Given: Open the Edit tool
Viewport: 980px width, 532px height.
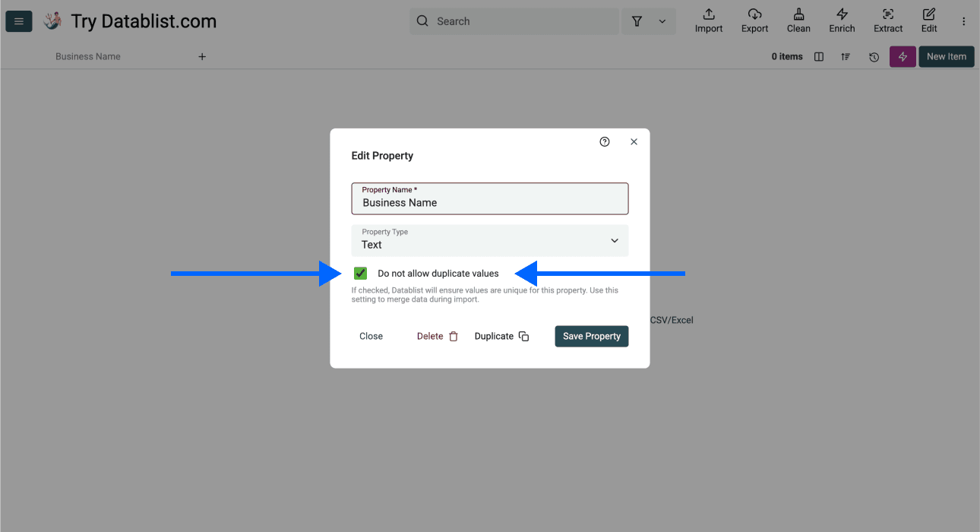Looking at the screenshot, I should [928, 21].
